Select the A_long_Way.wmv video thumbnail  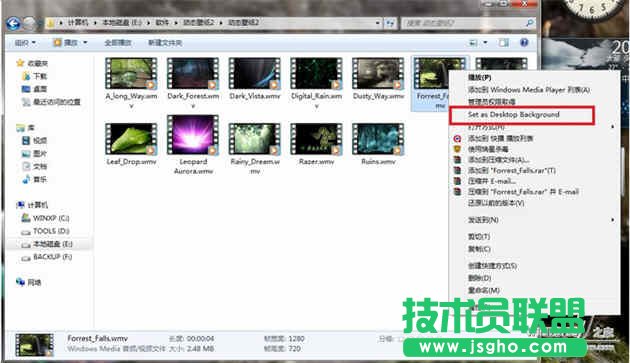tap(131, 74)
